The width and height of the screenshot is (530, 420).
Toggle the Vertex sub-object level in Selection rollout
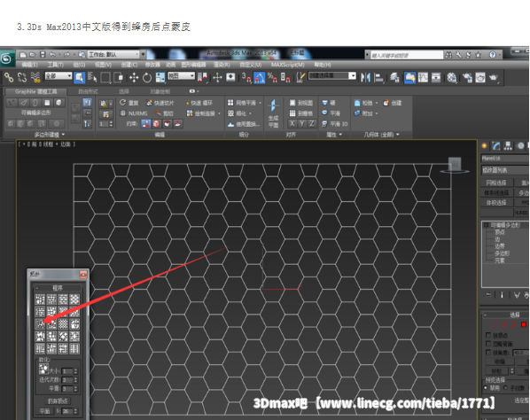pyautogui.click(x=495, y=324)
